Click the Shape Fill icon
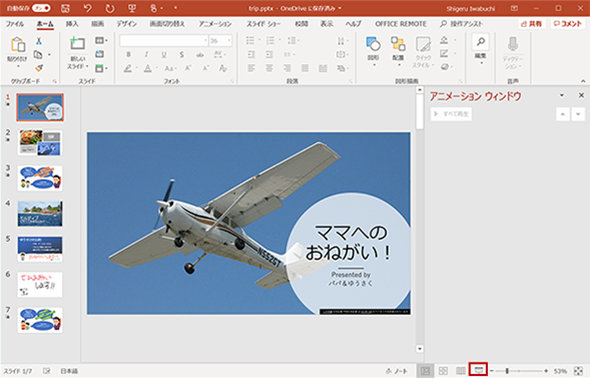Viewport: 590px width, 378px height. 444,40
